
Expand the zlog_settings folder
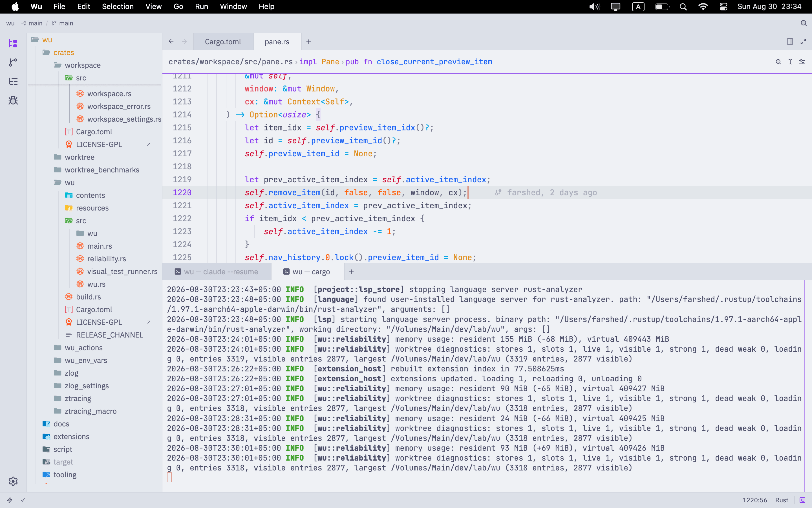click(x=87, y=386)
